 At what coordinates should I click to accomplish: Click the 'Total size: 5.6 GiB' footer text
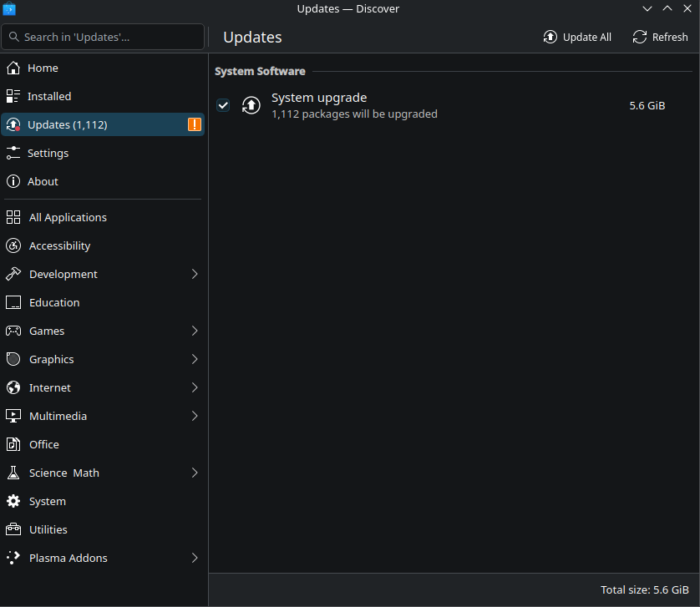645,589
